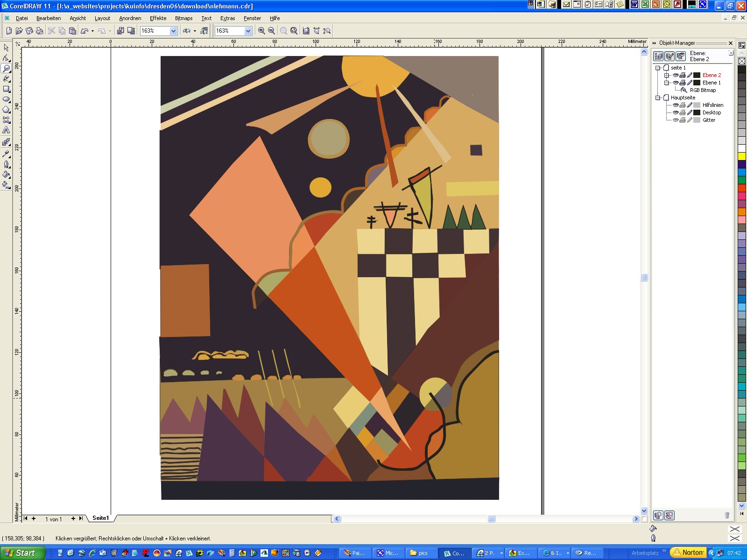The height and width of the screenshot is (560, 747).
Task: Select the Fill bucket tool
Action: point(6,175)
